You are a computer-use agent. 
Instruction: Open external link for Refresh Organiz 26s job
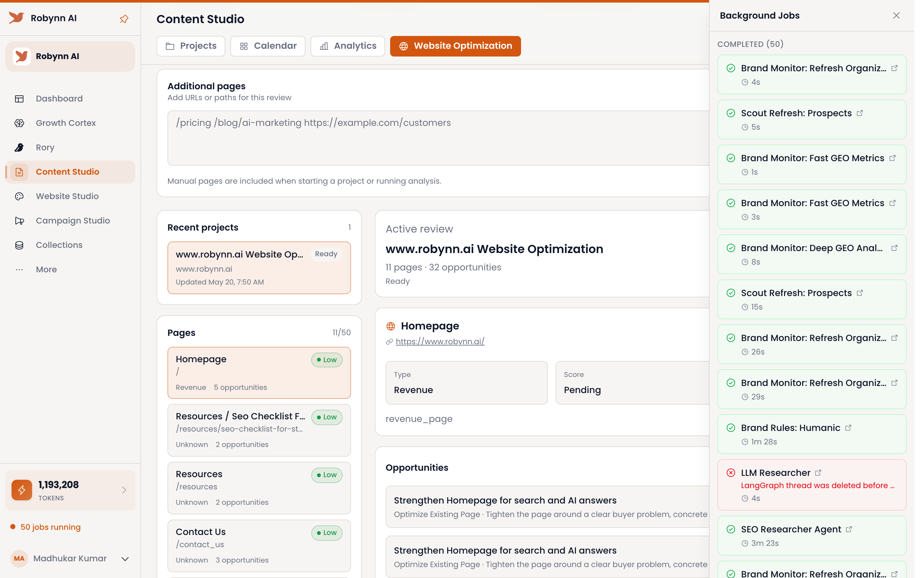tap(894, 338)
